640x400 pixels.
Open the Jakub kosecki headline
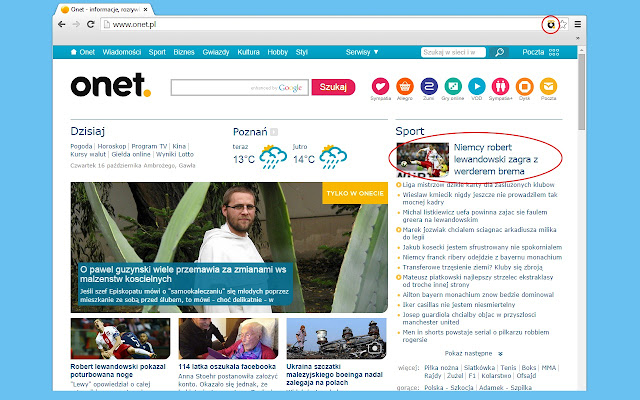[482, 247]
